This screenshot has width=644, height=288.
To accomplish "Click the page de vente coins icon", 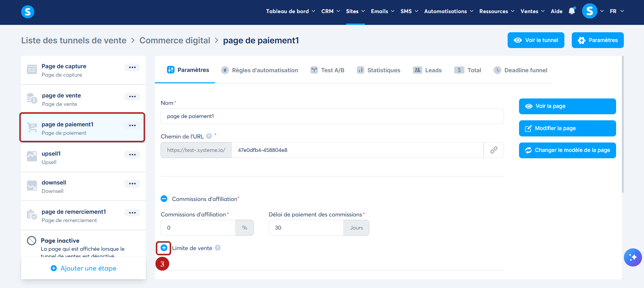I will click(32, 98).
